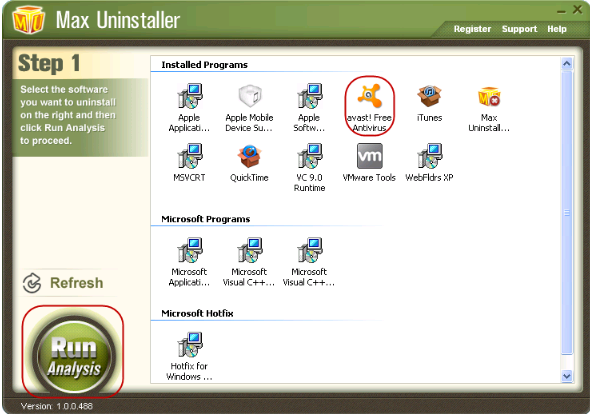Select the Apple Application Support icon
The image size is (590, 414).
tap(190, 96)
